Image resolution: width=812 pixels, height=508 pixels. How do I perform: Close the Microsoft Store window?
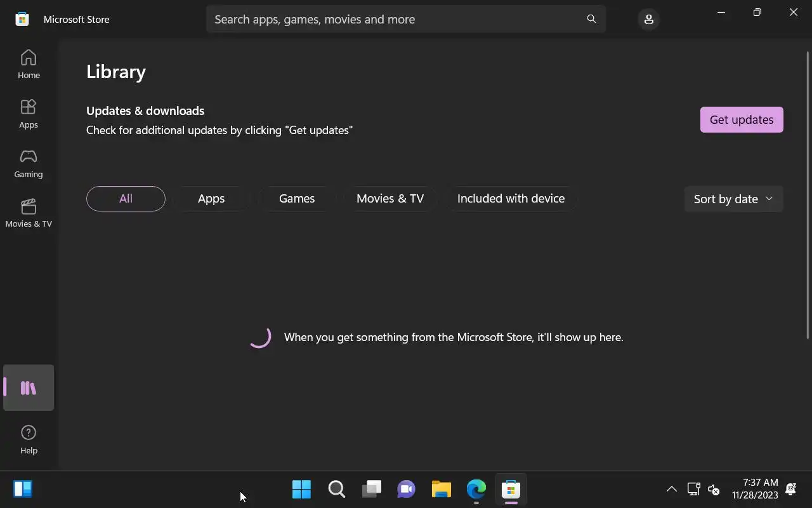[794, 12]
